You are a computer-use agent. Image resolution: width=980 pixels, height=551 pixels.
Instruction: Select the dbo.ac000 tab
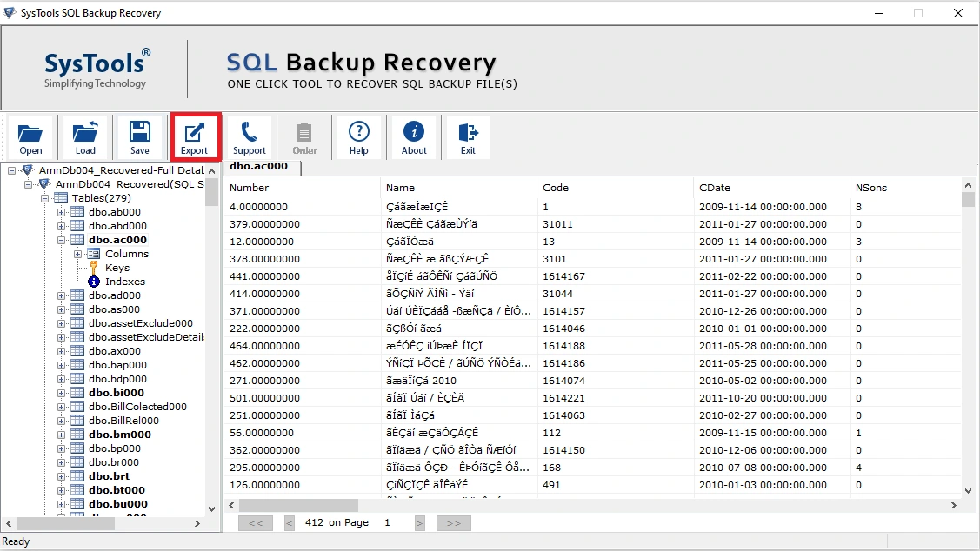point(262,167)
